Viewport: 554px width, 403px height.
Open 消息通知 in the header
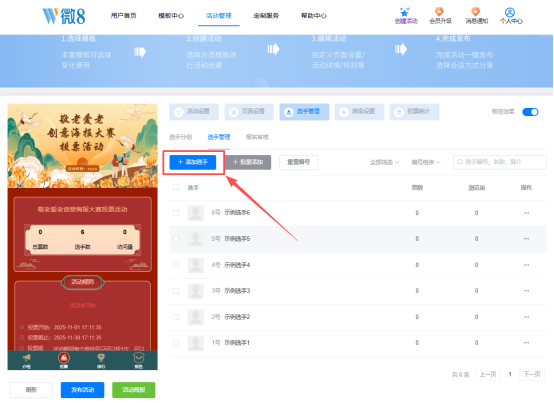coord(476,16)
